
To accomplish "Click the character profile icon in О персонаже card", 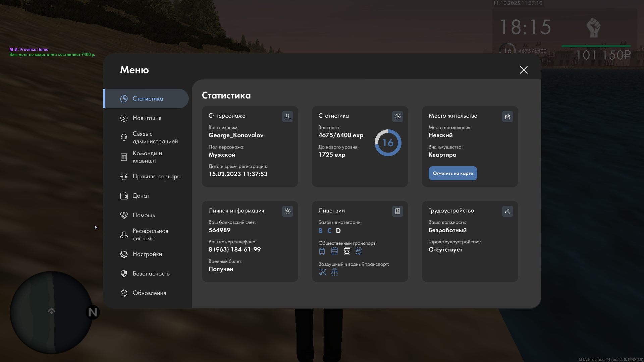I will tap(287, 116).
